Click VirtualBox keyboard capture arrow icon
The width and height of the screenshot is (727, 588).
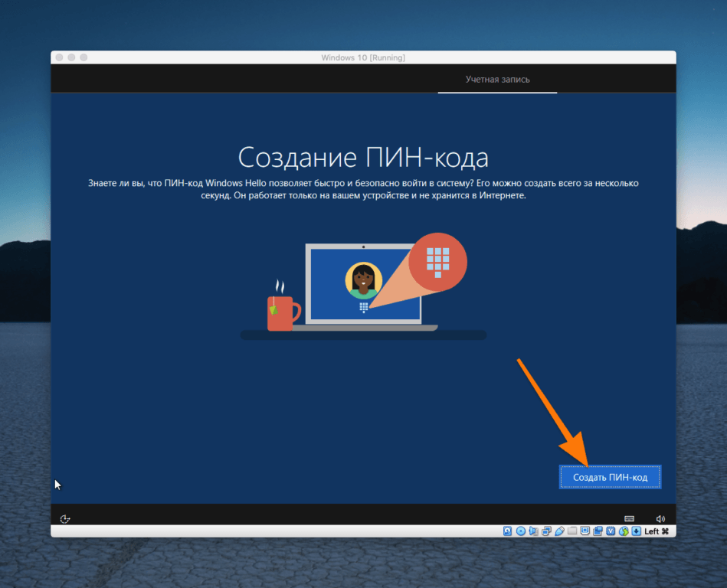click(x=637, y=531)
